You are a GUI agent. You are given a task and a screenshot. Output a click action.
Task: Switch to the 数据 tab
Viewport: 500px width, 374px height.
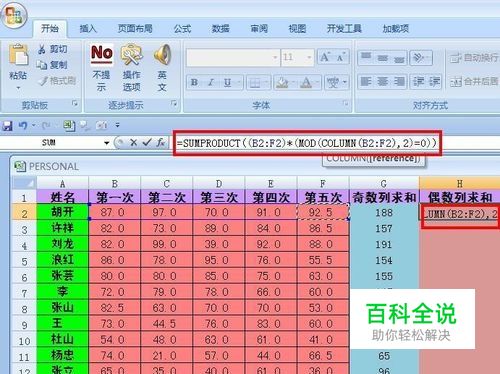click(x=221, y=29)
